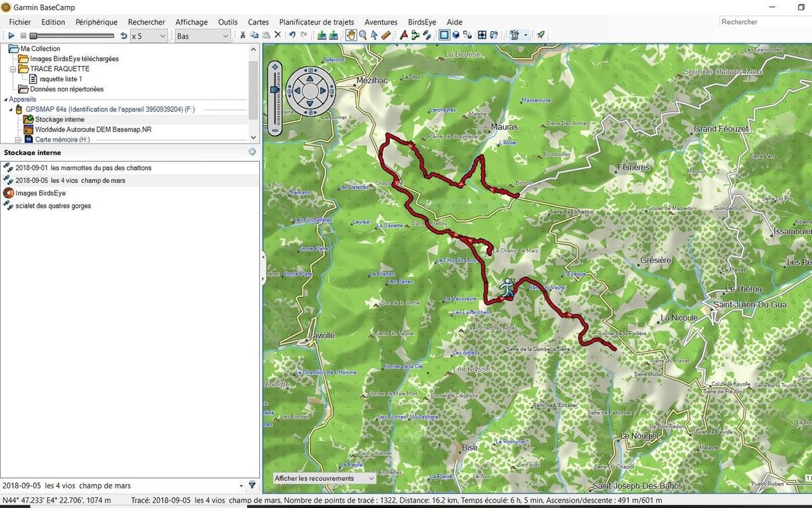
Task: Select the New Route tool
Action: (415, 35)
